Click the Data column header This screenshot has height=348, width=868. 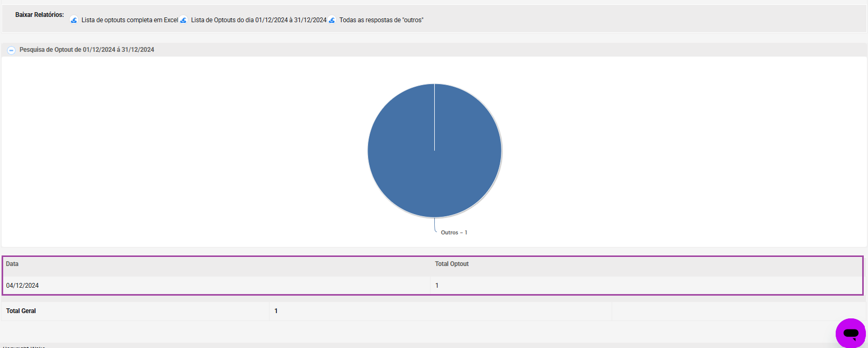(12, 264)
